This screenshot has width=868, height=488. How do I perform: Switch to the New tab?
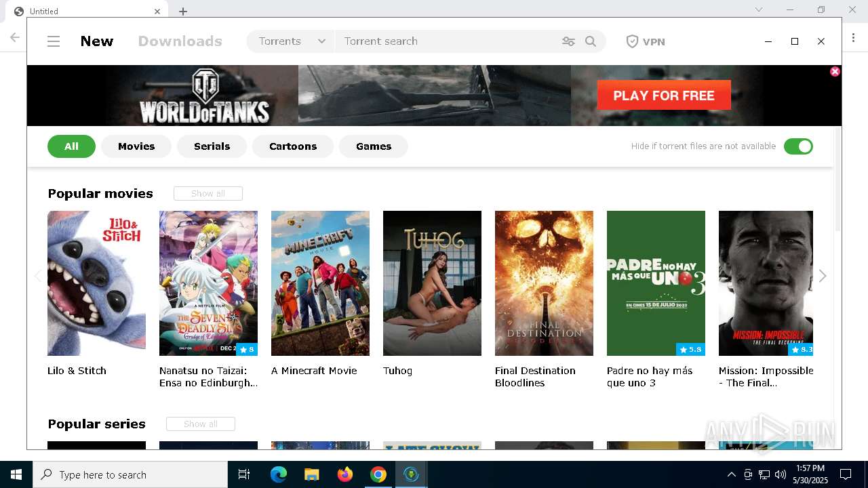(x=97, y=41)
